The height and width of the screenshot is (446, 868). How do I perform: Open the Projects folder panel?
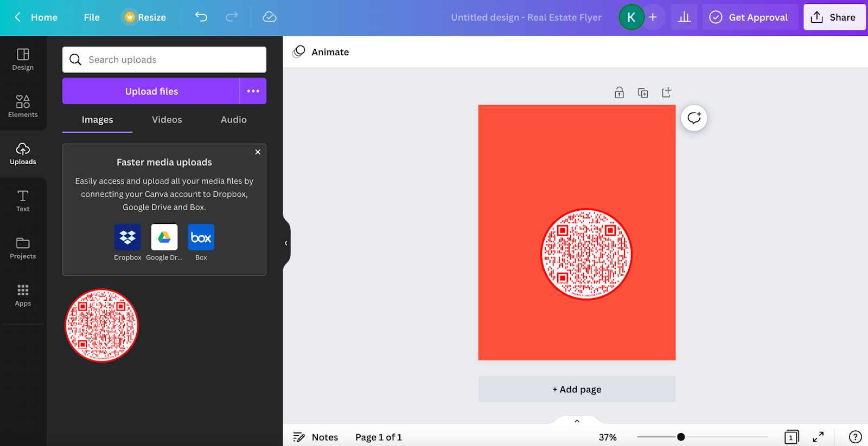click(23, 248)
